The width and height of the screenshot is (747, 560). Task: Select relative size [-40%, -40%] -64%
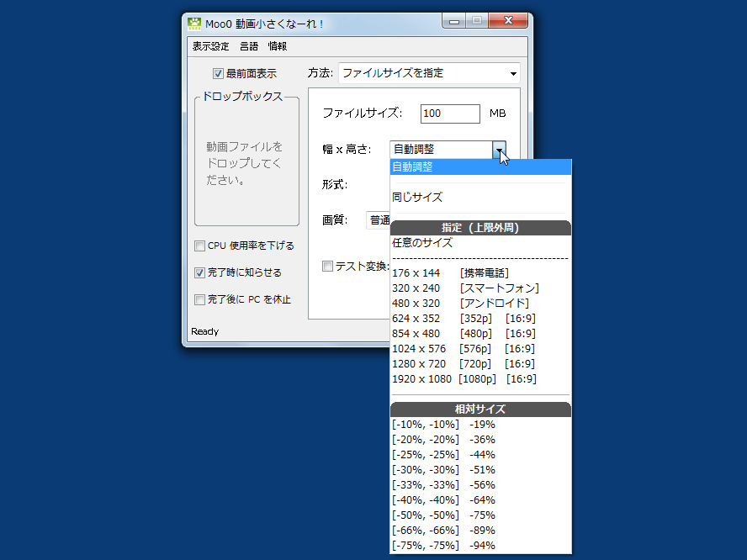click(x=480, y=500)
